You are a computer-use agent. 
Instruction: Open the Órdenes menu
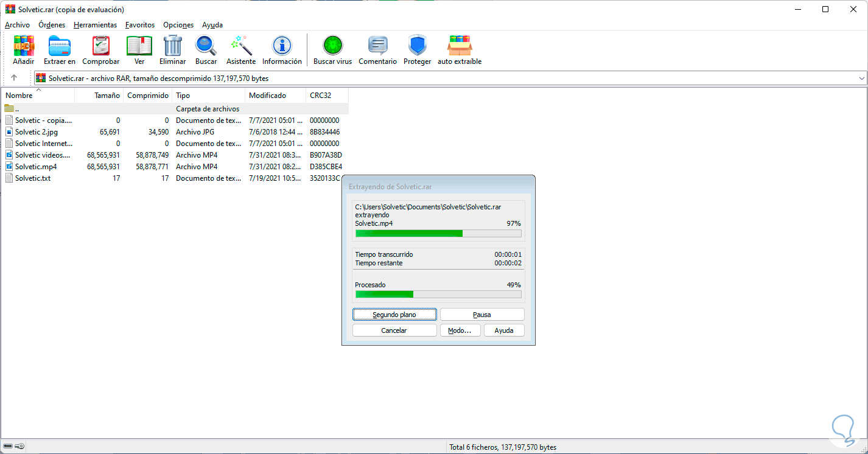pos(52,25)
